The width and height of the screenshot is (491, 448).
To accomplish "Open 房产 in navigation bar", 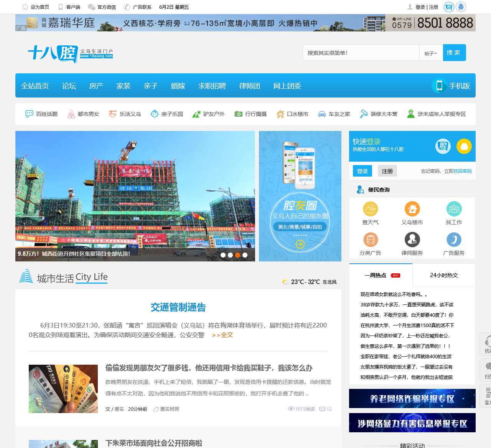I will 96,86.
